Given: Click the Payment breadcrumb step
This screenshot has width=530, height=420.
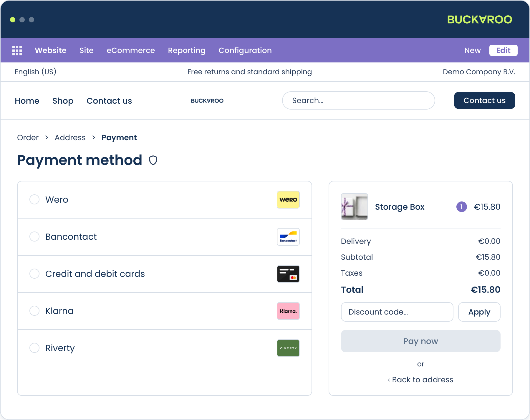Looking at the screenshot, I should click(119, 138).
